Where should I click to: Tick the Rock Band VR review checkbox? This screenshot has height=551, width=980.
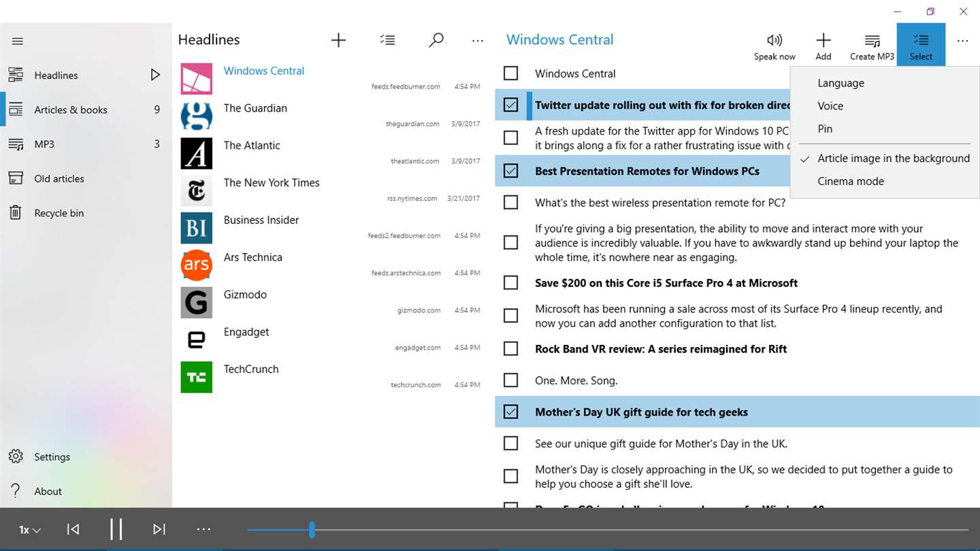pos(510,348)
